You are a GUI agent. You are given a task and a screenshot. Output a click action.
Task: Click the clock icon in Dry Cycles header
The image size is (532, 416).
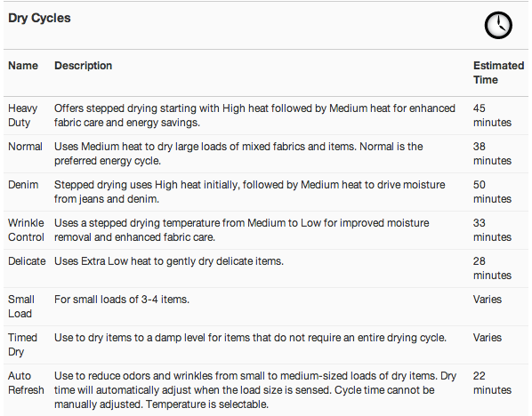[498, 25]
